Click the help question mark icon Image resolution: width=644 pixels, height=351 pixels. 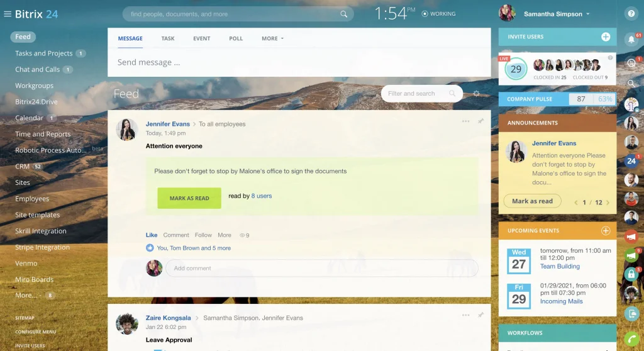tap(631, 13)
